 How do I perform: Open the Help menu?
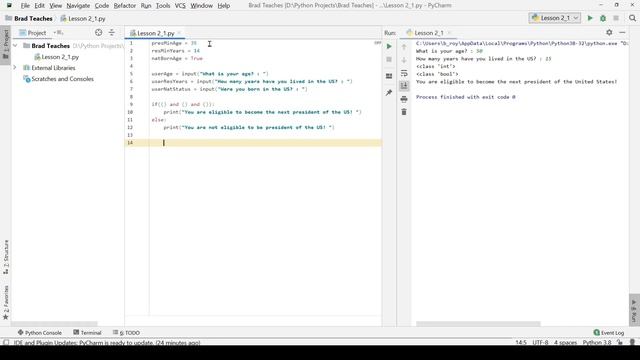point(224,6)
